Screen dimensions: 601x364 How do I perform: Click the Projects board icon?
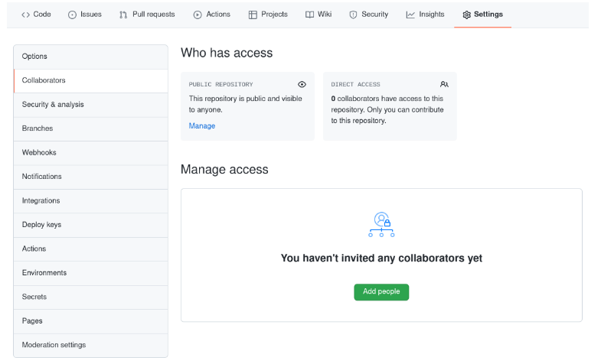click(253, 15)
